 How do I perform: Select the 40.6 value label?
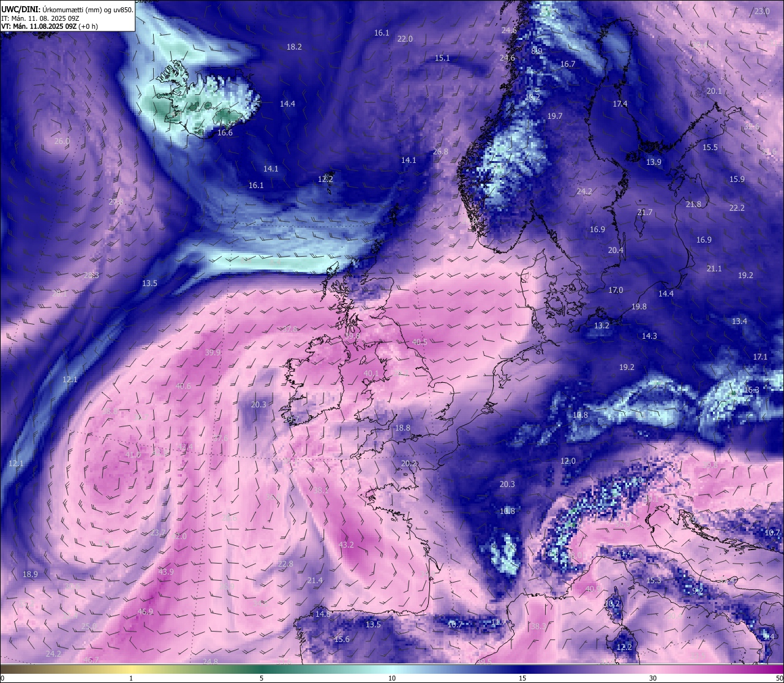[x=183, y=386]
